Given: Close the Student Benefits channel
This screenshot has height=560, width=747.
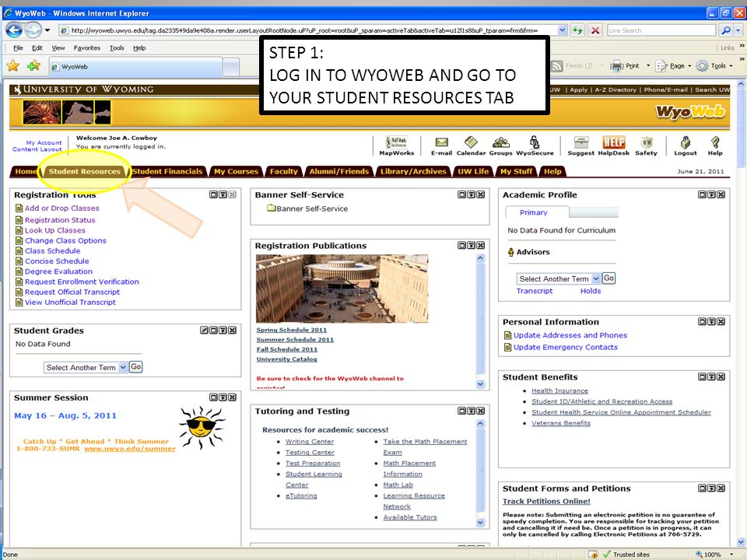Looking at the screenshot, I should tap(721, 376).
